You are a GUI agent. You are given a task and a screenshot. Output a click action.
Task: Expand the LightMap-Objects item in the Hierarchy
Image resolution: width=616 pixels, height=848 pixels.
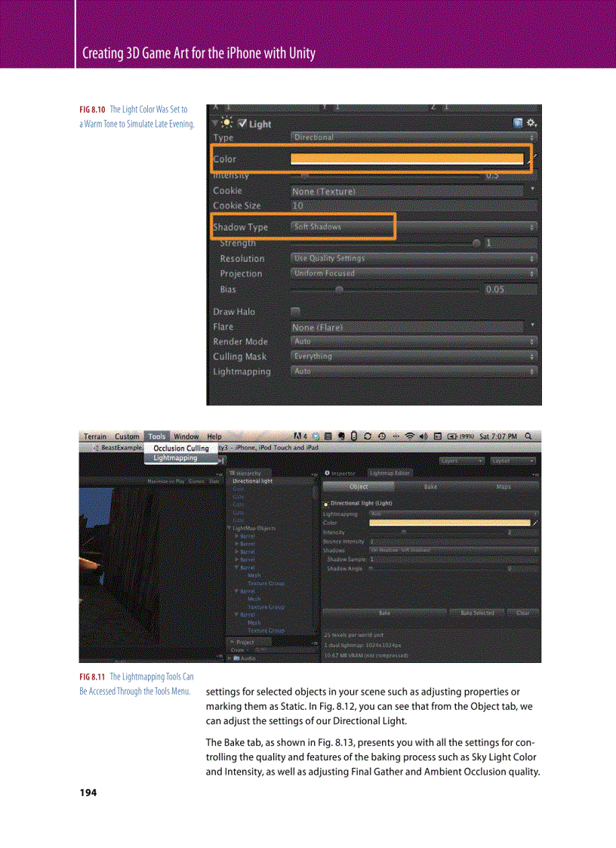coord(228,528)
